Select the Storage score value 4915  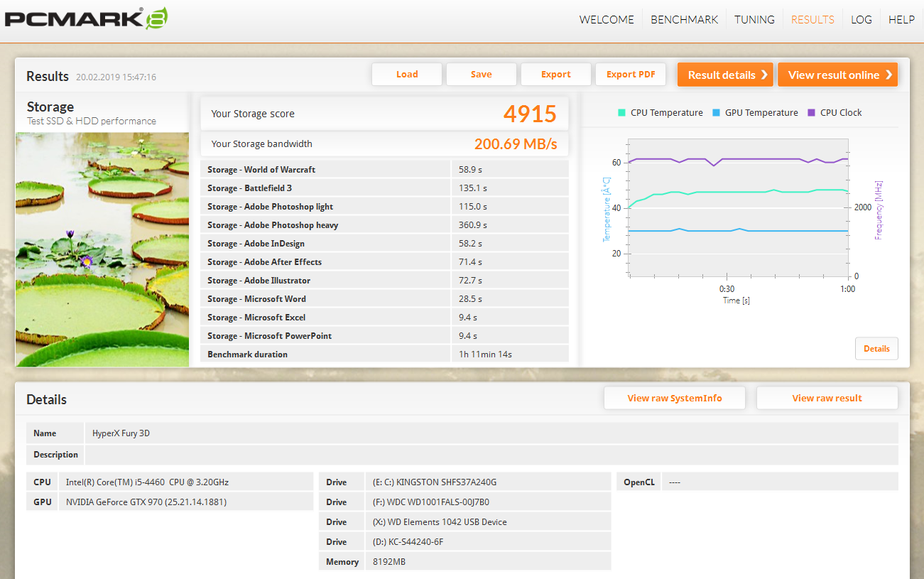pyautogui.click(x=531, y=114)
